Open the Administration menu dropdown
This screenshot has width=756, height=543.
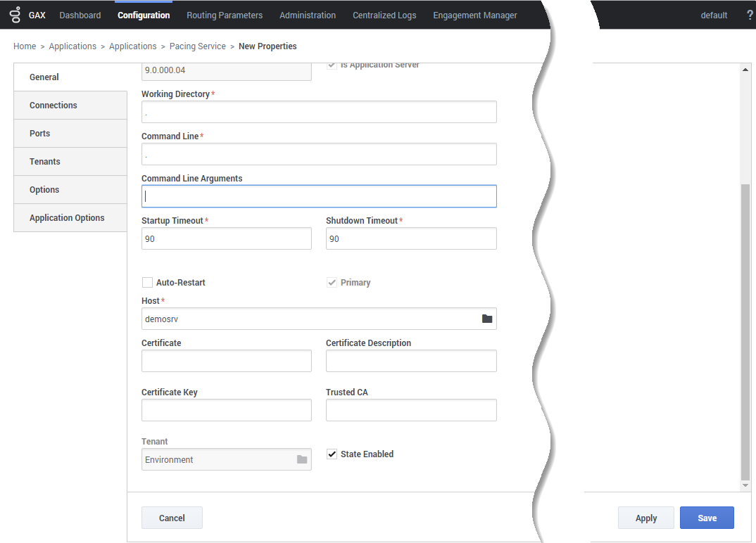click(x=308, y=15)
